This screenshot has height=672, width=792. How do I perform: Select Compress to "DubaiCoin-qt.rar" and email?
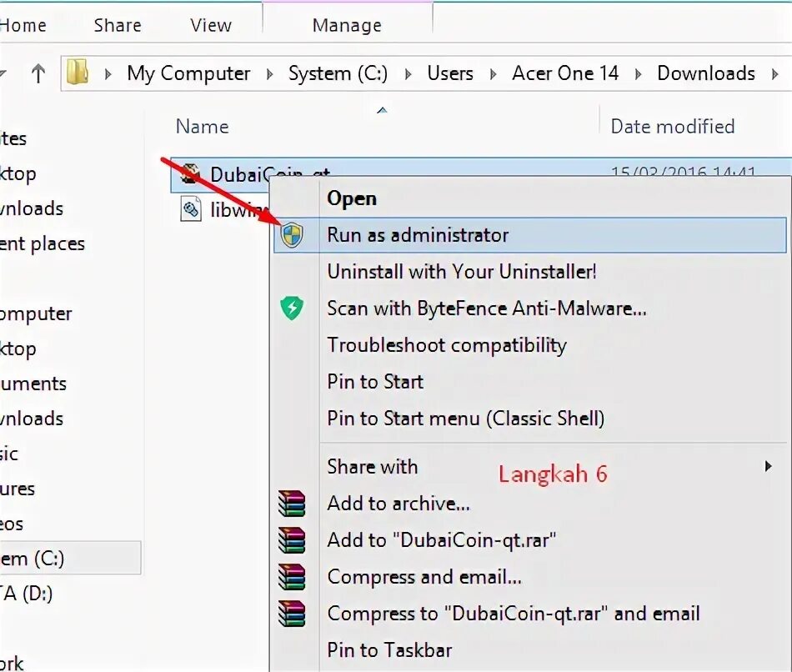click(x=529, y=614)
